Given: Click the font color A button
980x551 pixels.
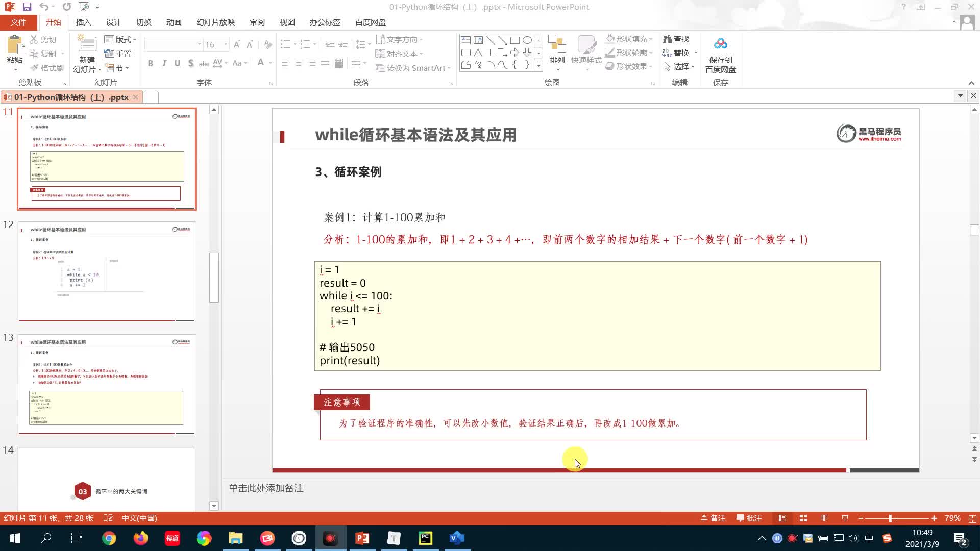Looking at the screenshot, I should (x=261, y=63).
